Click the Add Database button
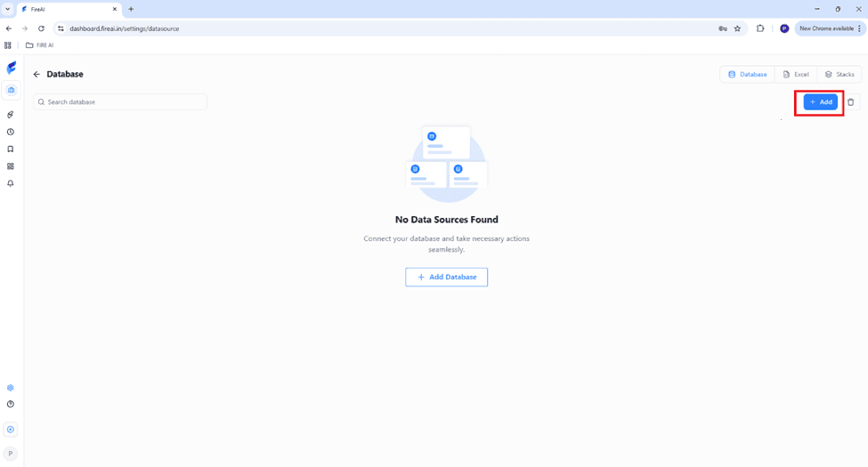This screenshot has width=868, height=467. coord(446,278)
